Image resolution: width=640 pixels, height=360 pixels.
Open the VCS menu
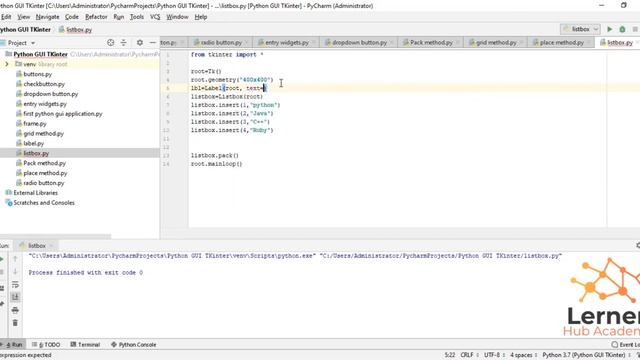(x=155, y=17)
